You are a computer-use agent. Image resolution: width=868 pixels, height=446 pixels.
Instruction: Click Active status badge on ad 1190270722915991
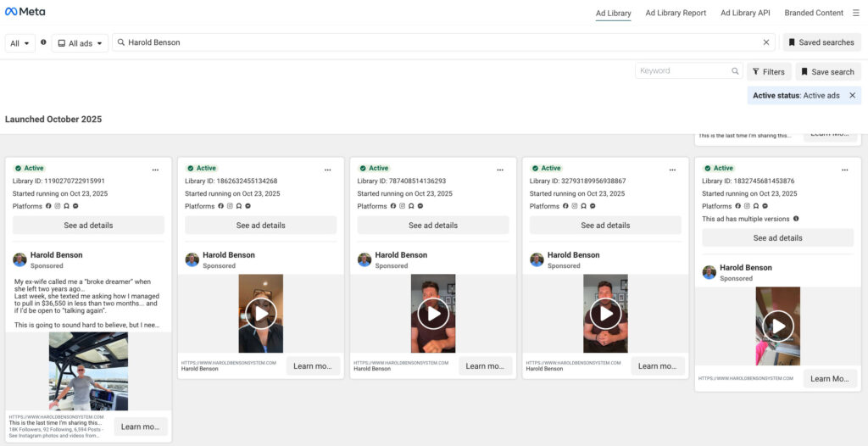pos(30,169)
